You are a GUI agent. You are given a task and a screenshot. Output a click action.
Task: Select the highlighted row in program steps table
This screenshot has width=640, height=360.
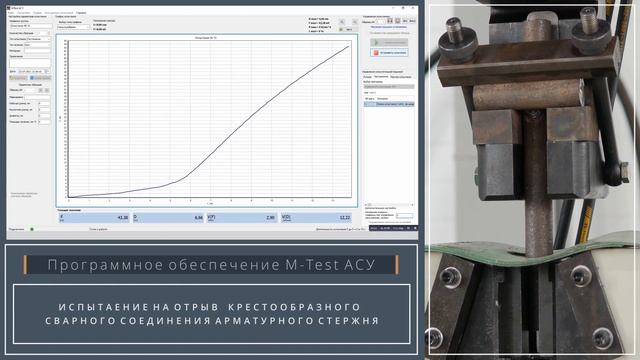pyautogui.click(x=389, y=104)
